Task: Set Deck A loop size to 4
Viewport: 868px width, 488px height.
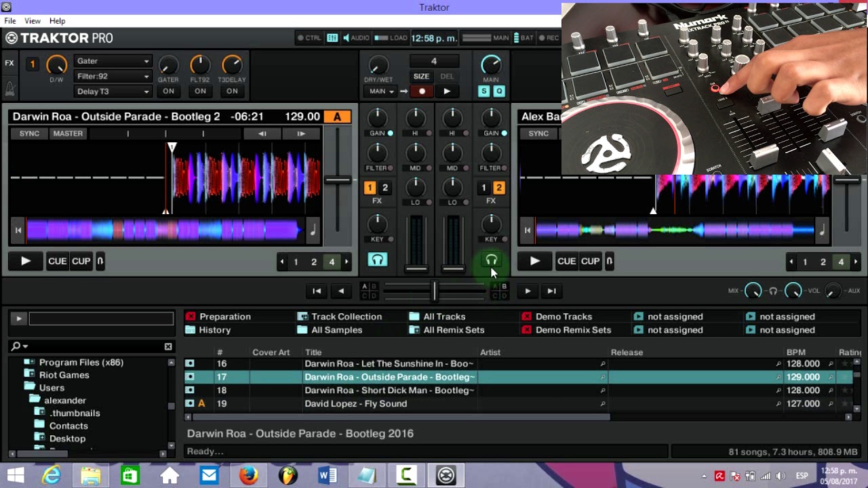Action: tap(332, 262)
